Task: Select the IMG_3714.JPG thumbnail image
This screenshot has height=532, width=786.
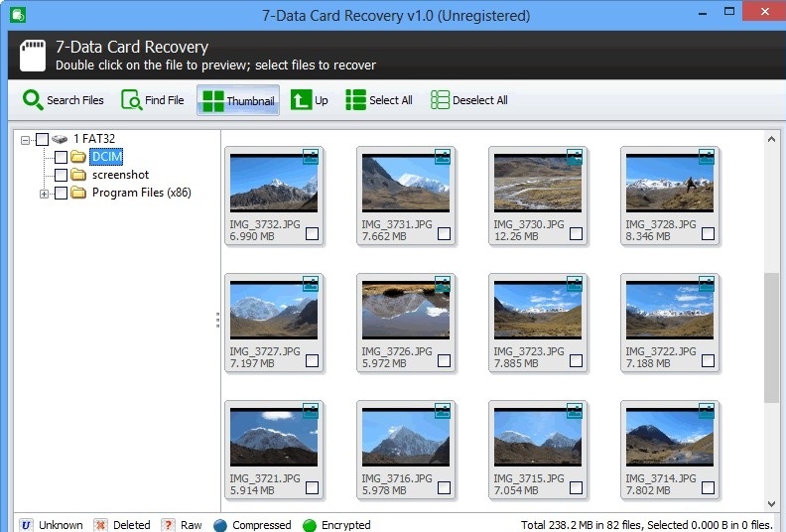Action: click(670, 438)
